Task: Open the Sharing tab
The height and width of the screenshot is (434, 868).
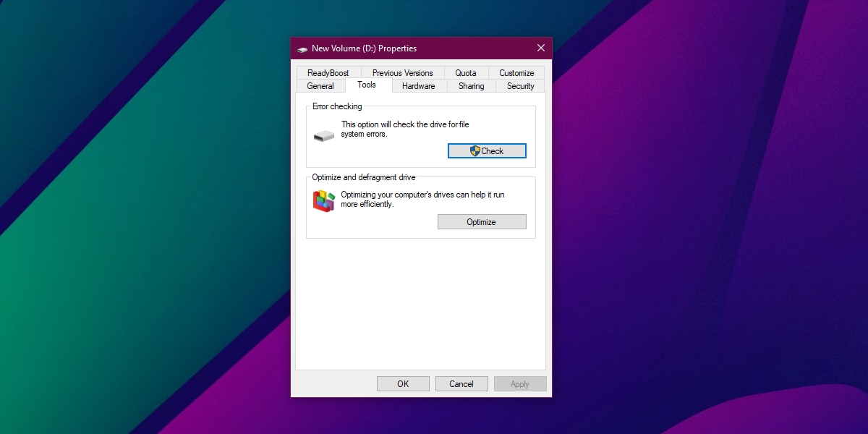Action: click(471, 85)
